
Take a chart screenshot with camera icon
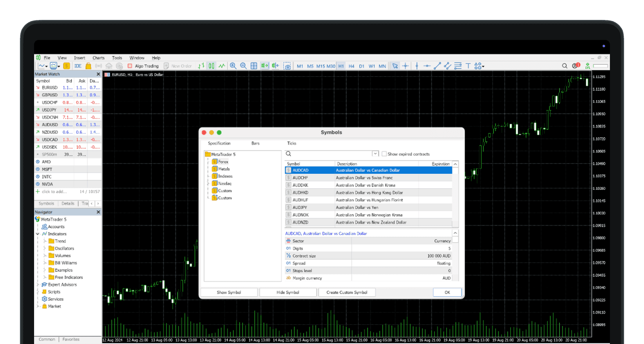(x=287, y=66)
